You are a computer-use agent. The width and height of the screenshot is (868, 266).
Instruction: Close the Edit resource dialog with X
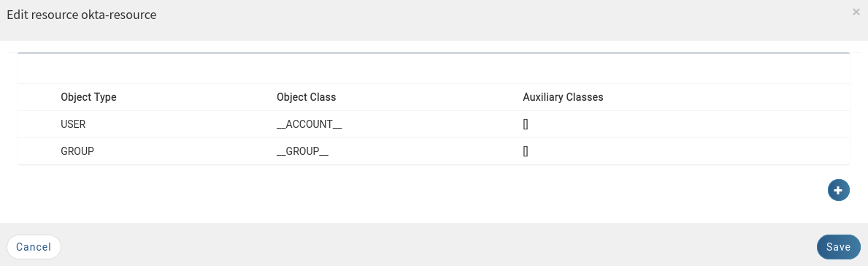(856, 12)
